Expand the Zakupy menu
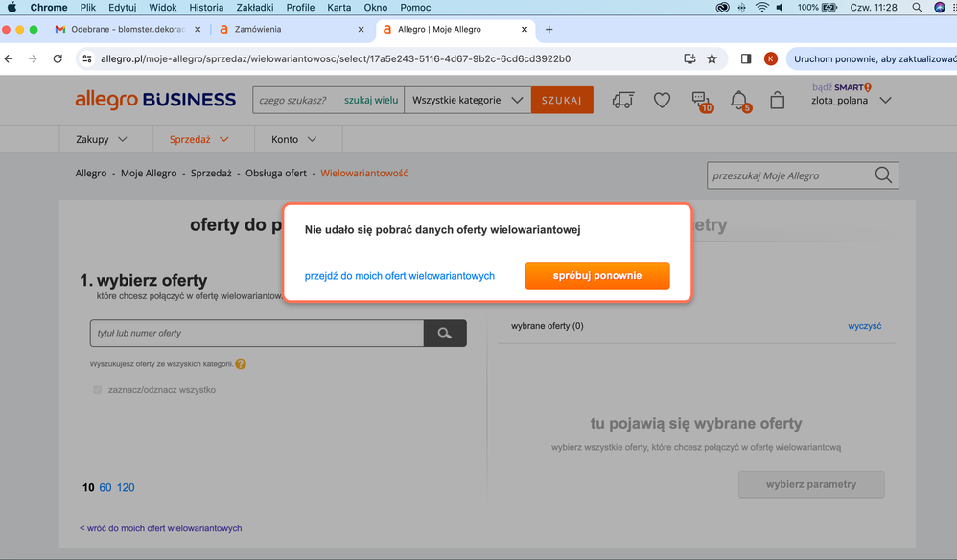The height and width of the screenshot is (560, 957). 102,139
